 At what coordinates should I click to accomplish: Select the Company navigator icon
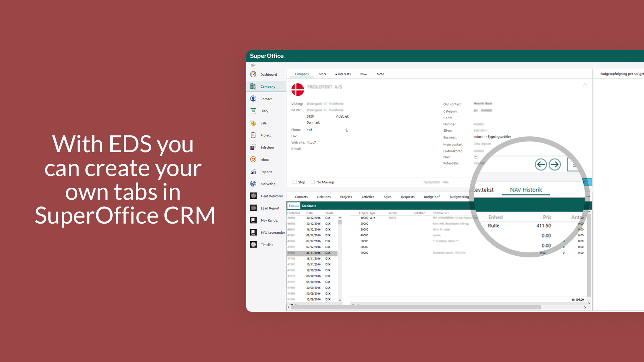[253, 86]
